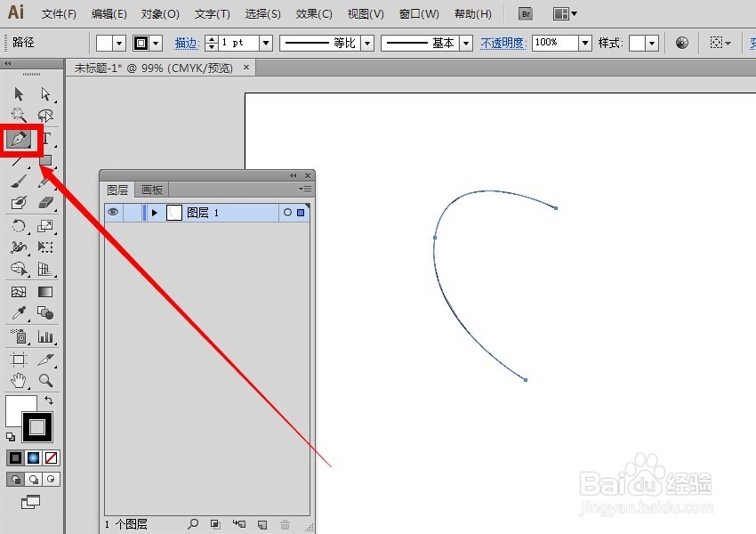Viewport: 756px width, 534px height.
Task: Click the 不透明度 opacity link
Action: coord(503,43)
